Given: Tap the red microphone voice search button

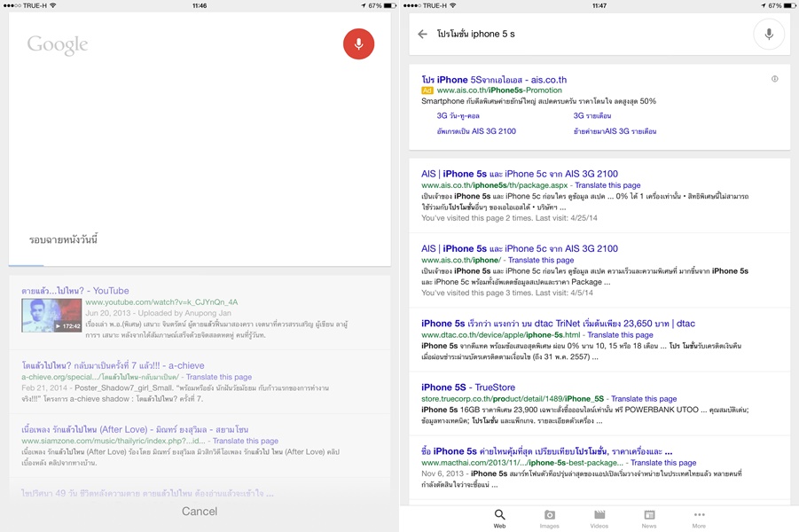Looking at the screenshot, I should pyautogui.click(x=358, y=43).
